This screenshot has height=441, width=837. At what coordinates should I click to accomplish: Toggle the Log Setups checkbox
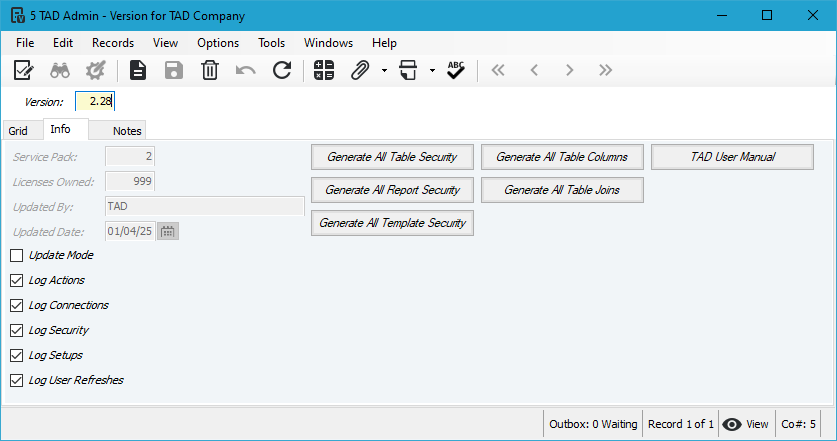[17, 355]
